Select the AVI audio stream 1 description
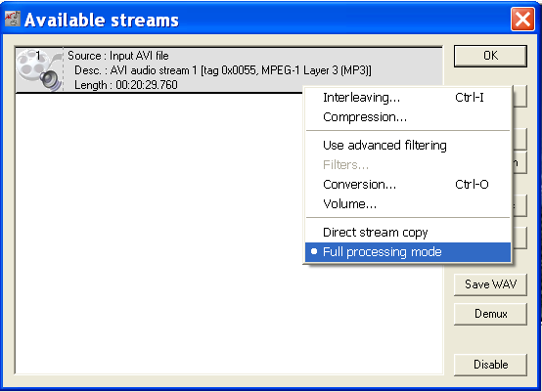 coord(223,70)
